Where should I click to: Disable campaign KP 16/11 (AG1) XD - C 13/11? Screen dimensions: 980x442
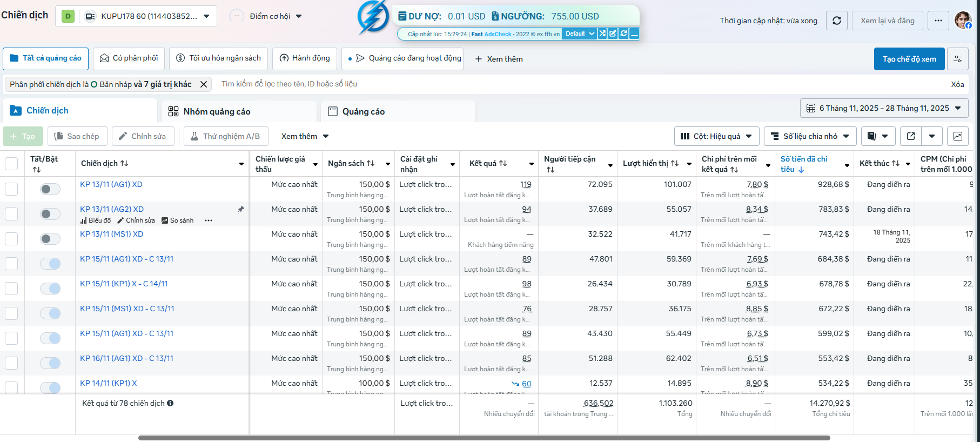[50, 363]
